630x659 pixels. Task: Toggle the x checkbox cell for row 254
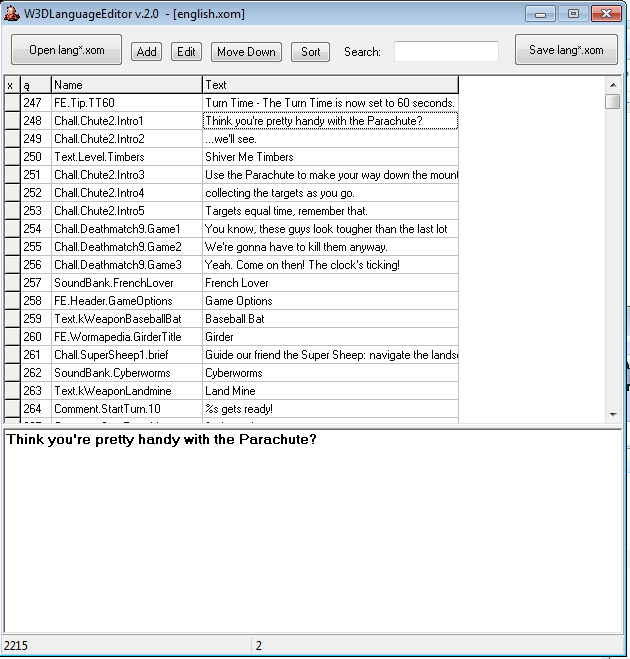12,229
